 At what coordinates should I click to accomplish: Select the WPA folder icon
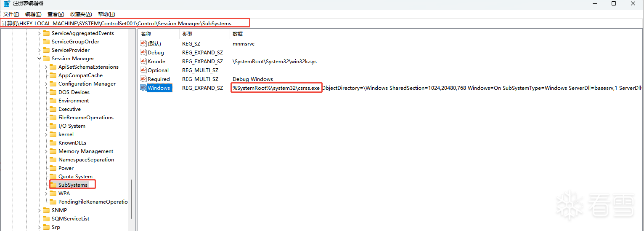(x=53, y=193)
